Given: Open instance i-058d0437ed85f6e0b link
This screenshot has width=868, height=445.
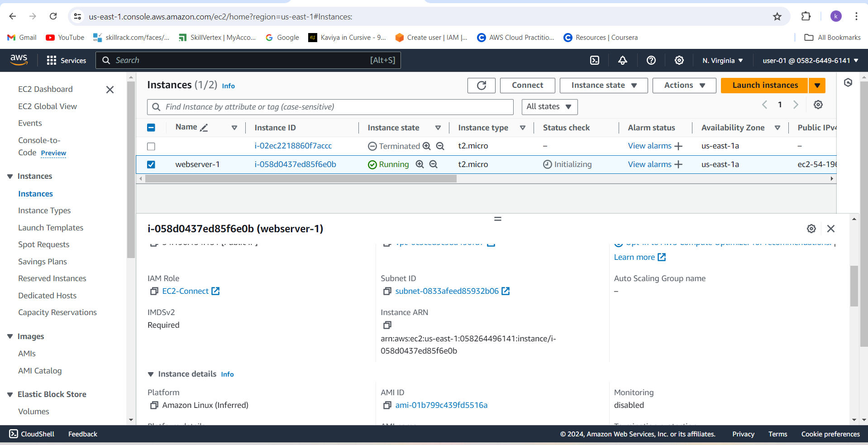Looking at the screenshot, I should [295, 164].
